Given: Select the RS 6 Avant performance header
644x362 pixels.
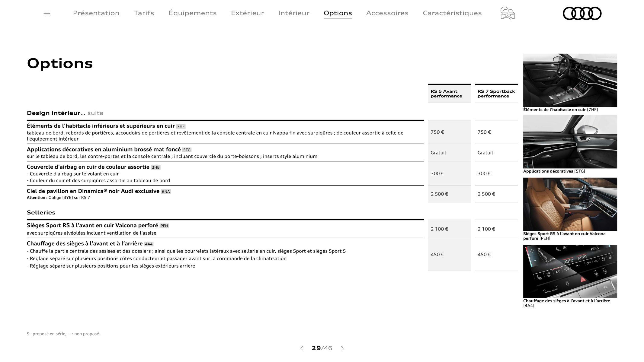Looking at the screenshot, I should point(449,94).
